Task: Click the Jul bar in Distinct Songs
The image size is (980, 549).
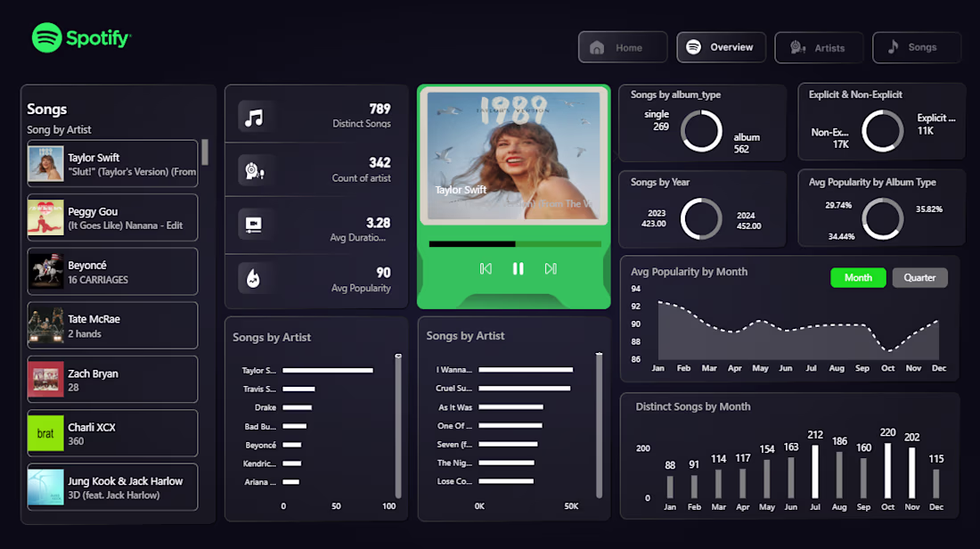Action: (815, 471)
